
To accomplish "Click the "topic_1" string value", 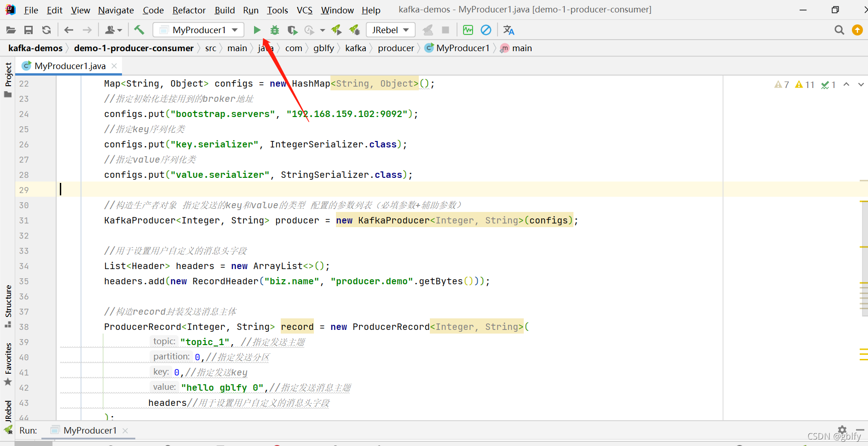I will tap(205, 342).
